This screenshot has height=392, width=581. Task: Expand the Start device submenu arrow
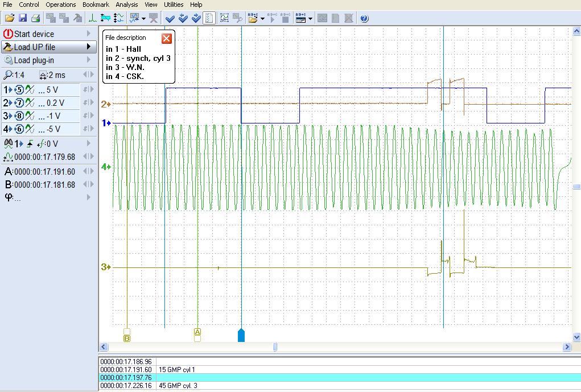[89, 34]
